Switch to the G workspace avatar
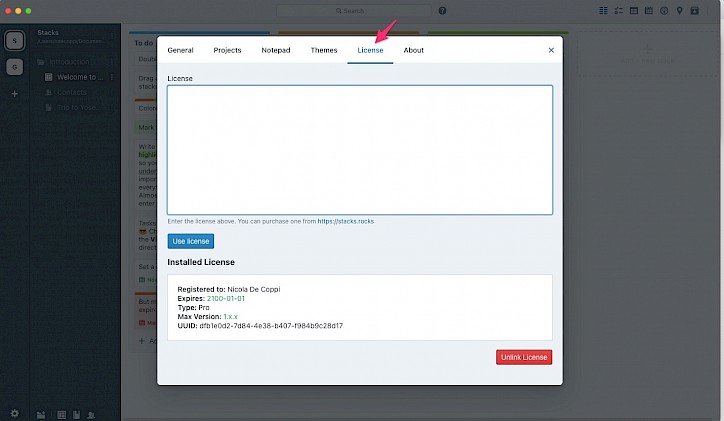724x421 pixels. point(14,68)
